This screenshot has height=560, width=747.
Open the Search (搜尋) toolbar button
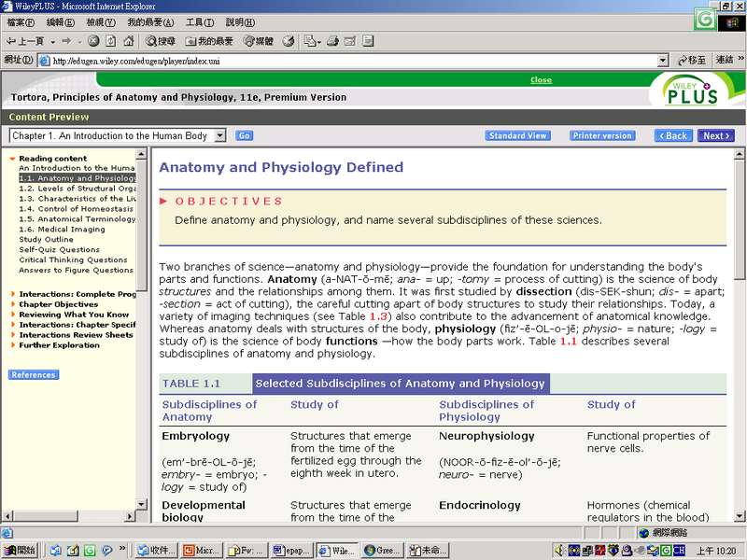(x=161, y=41)
